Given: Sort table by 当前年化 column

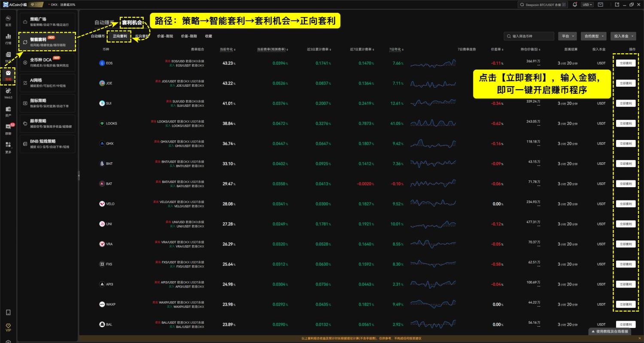Looking at the screenshot, I should [x=228, y=49].
